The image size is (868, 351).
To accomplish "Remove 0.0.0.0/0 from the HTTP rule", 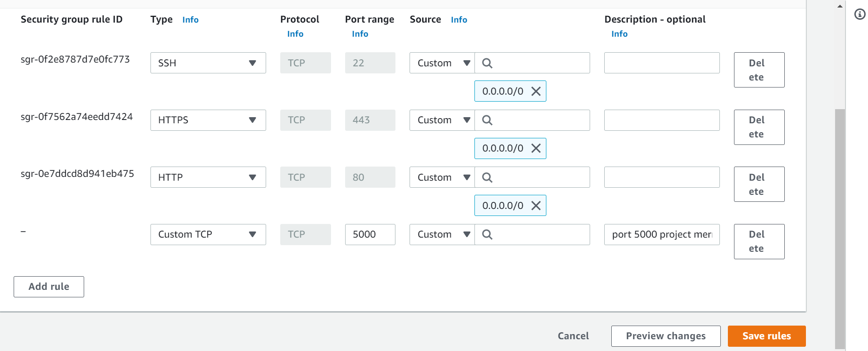I will [536, 205].
